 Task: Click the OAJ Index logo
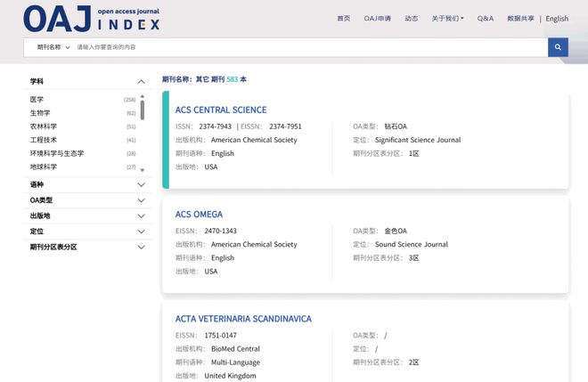[92, 19]
